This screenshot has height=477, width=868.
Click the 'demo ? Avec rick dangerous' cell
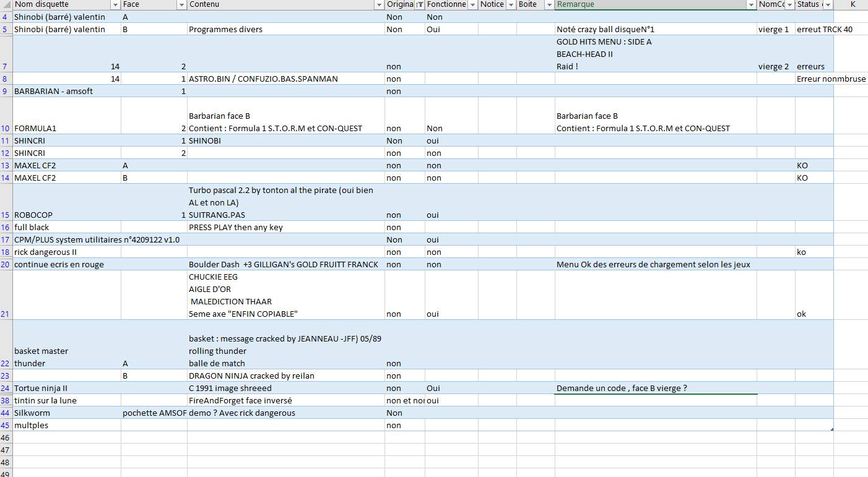coord(286,413)
